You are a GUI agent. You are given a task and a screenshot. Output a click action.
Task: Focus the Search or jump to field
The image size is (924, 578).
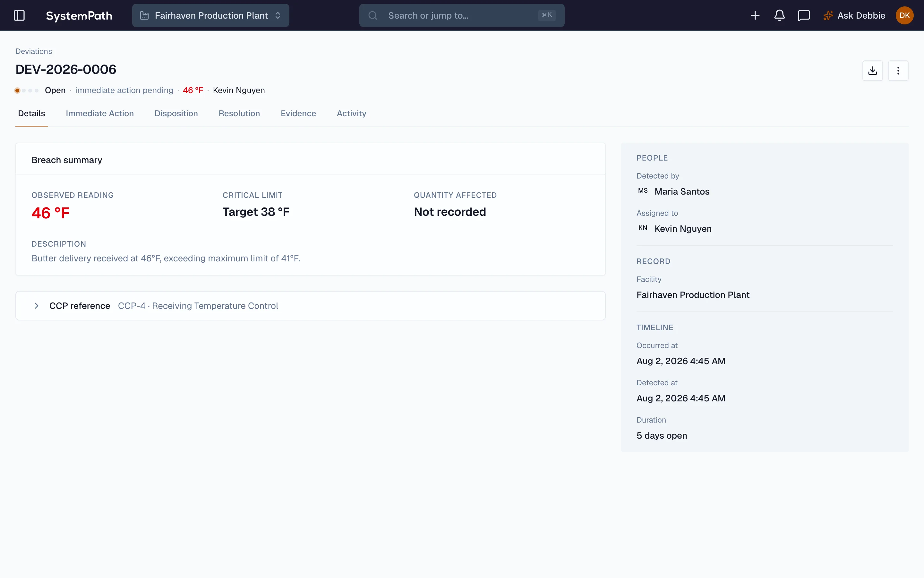[462, 15]
